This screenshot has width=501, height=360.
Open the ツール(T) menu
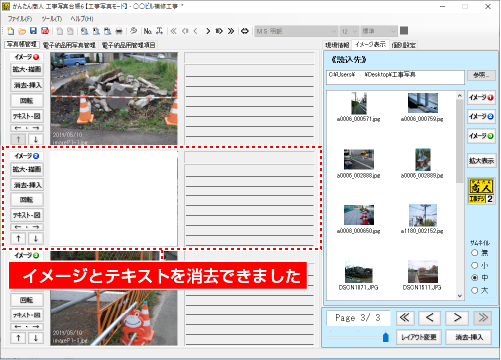click(x=52, y=19)
